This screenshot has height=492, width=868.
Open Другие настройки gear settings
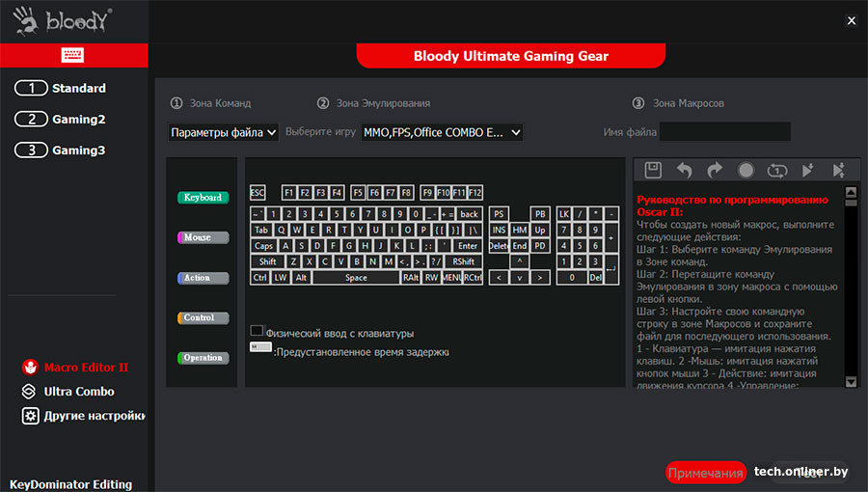click(x=83, y=416)
